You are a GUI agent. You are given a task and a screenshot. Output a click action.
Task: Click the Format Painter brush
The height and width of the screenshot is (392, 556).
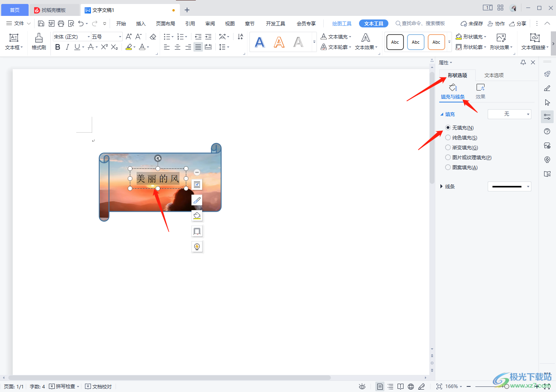pos(39,41)
